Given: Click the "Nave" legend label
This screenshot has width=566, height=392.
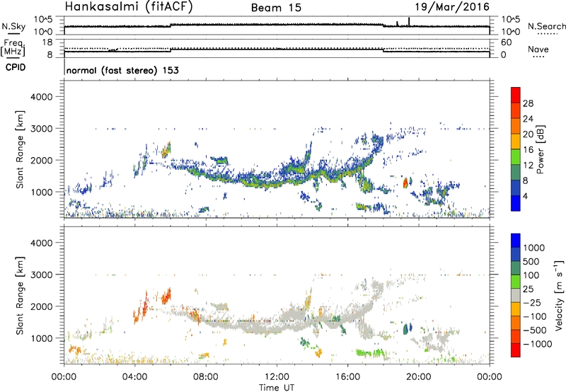Looking at the screenshot, I should point(538,50).
